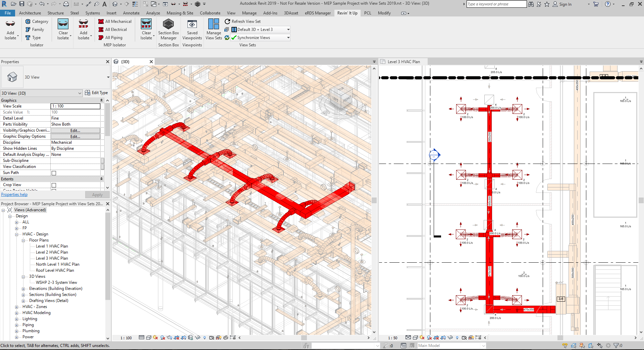Viewport: 644px width, 350px height.
Task: Switch to the Annotate ribbon tab
Action: 131,13
